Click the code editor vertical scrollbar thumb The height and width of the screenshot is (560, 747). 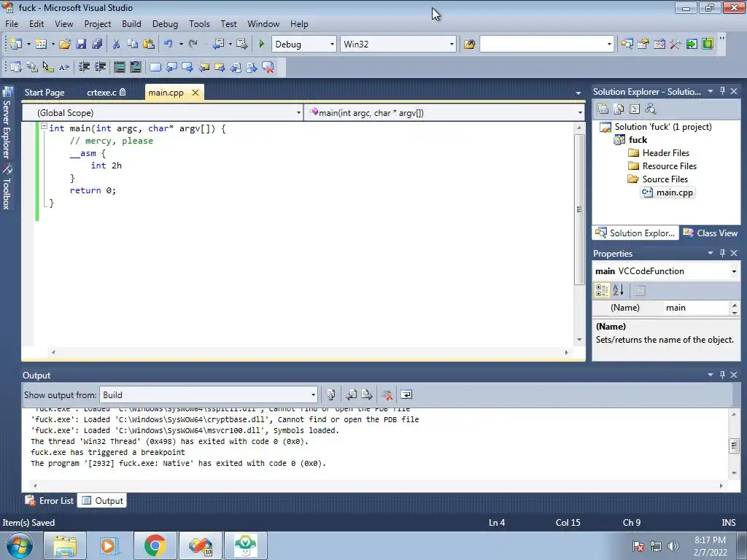pyautogui.click(x=578, y=209)
